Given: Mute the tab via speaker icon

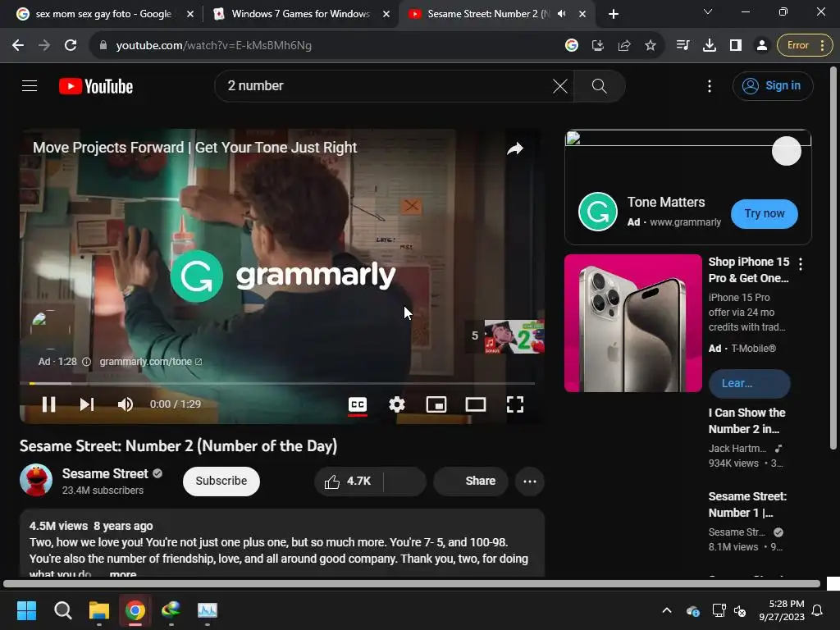Looking at the screenshot, I should 561,14.
